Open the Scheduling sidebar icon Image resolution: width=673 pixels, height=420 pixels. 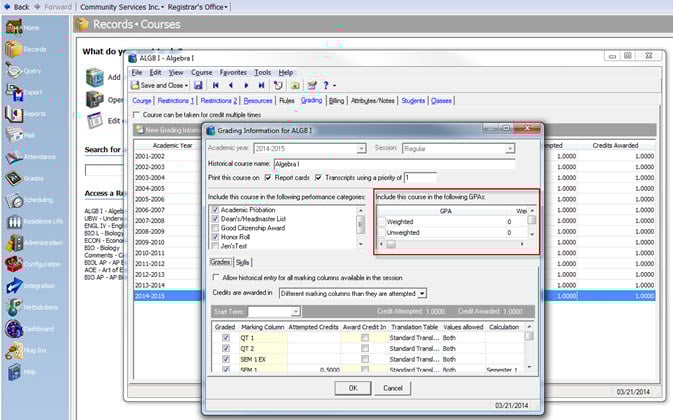(14, 199)
